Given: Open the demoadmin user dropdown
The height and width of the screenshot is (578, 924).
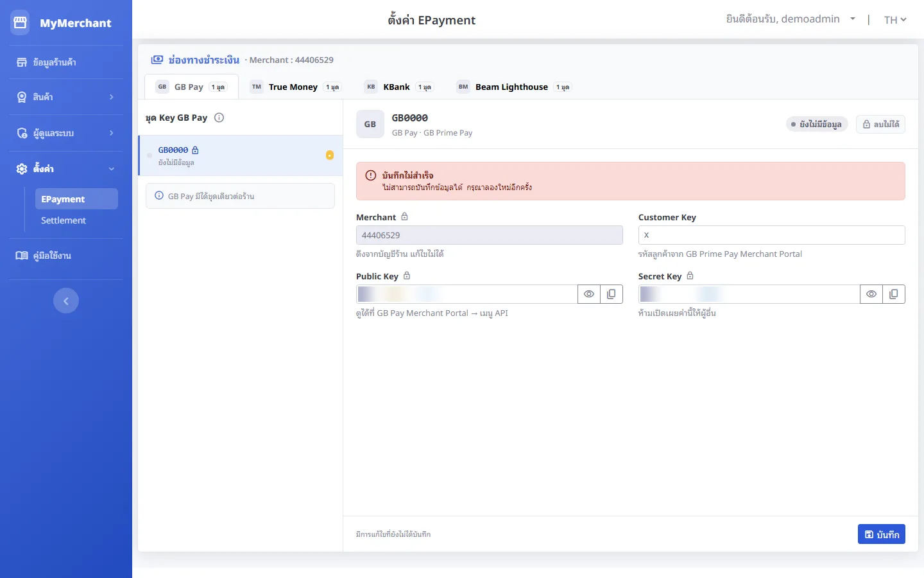Looking at the screenshot, I should [791, 19].
